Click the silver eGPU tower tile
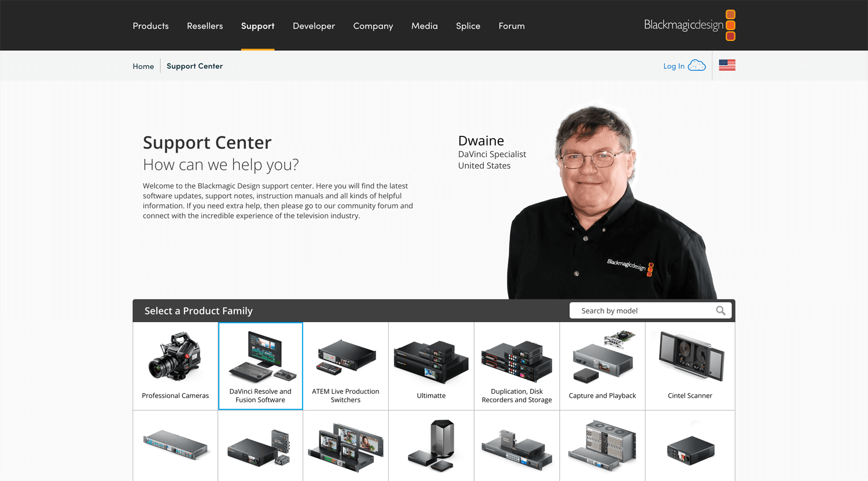The image size is (868, 481). (431, 446)
